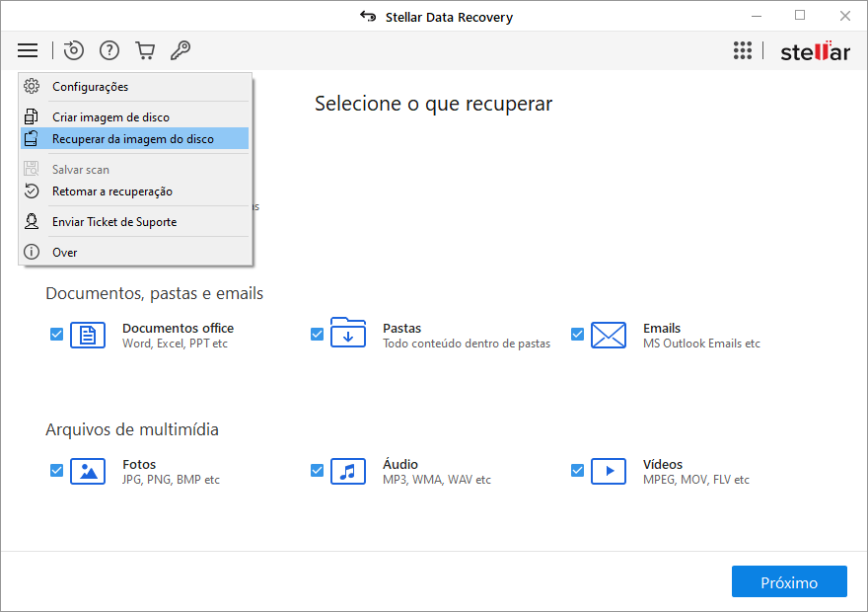Choose Retomar a recuperação menu item
This screenshot has height=612, width=868.
pos(111,191)
